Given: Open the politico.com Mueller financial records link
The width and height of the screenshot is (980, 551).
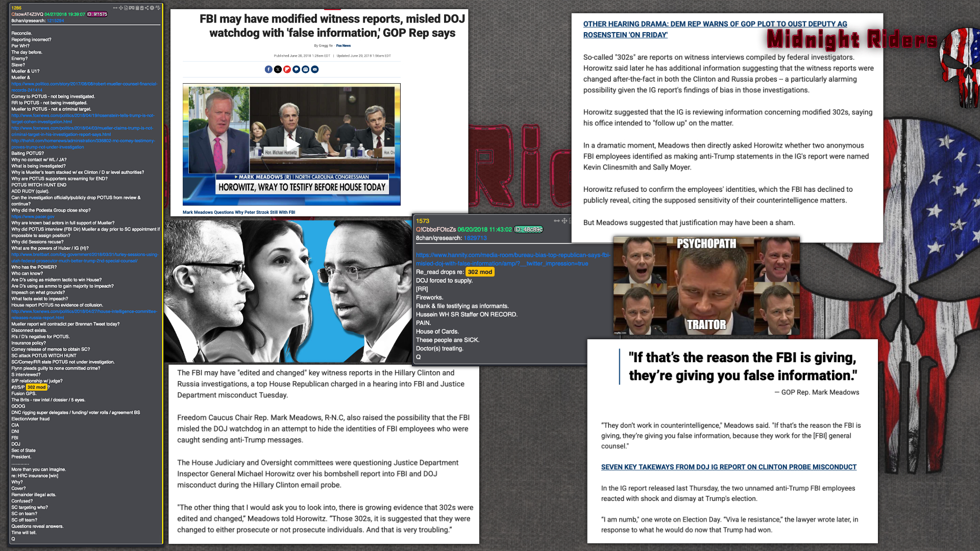Looking at the screenshot, I should click(84, 87).
